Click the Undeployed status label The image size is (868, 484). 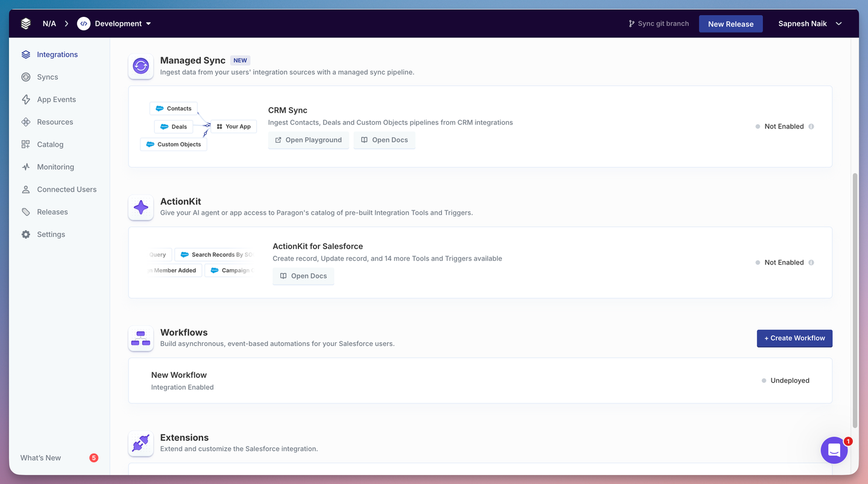[x=790, y=381]
